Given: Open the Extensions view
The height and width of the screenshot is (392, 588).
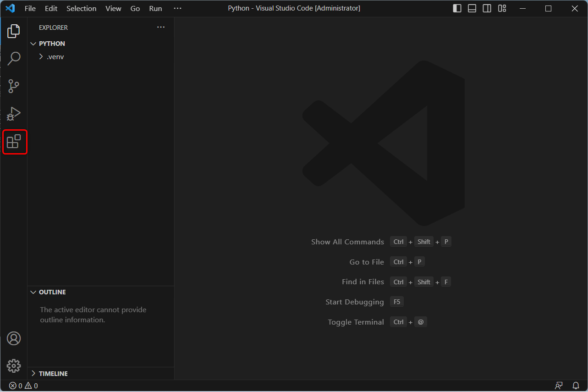Looking at the screenshot, I should [x=14, y=142].
